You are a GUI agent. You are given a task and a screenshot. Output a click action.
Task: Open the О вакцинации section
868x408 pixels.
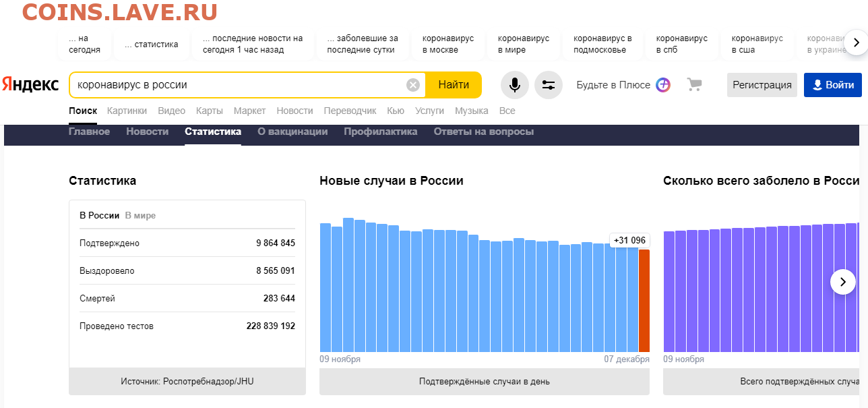tap(292, 132)
